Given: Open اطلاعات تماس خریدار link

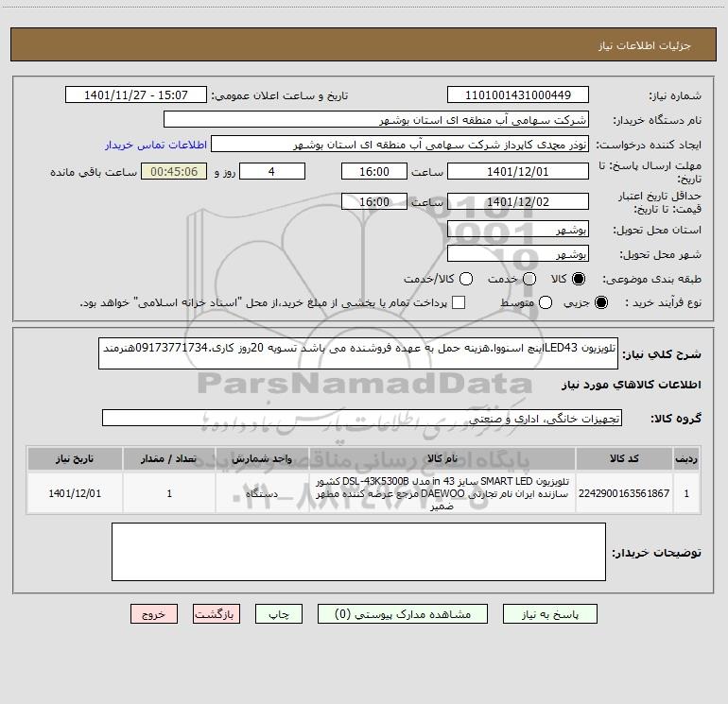Looking at the screenshot, I should pos(156,145).
